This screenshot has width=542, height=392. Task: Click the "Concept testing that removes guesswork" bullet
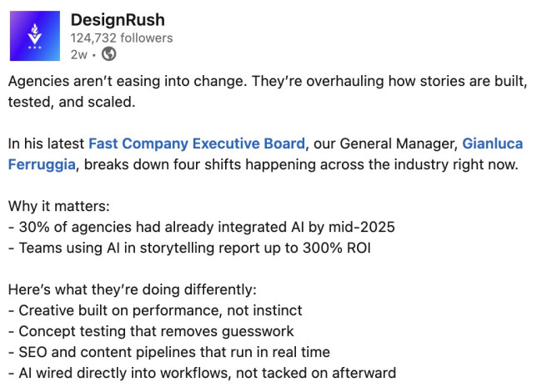point(150,331)
